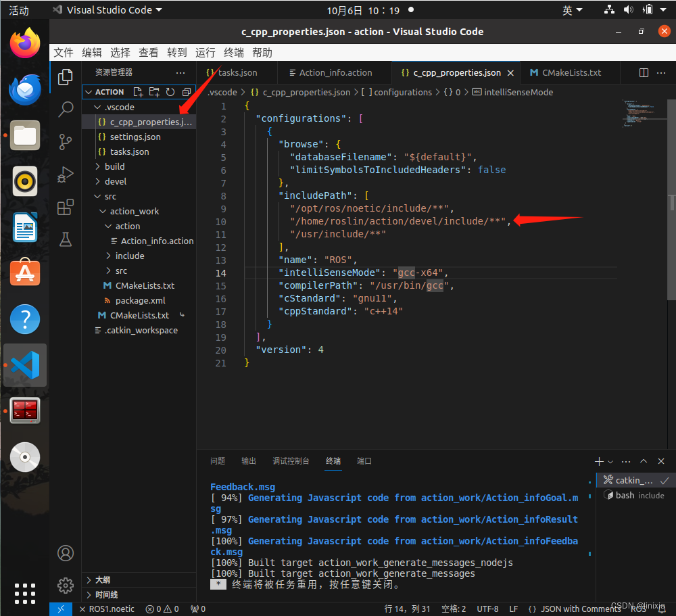Viewport: 676px width, 616px height.
Task: Close the terminal panel
Action: tap(661, 461)
